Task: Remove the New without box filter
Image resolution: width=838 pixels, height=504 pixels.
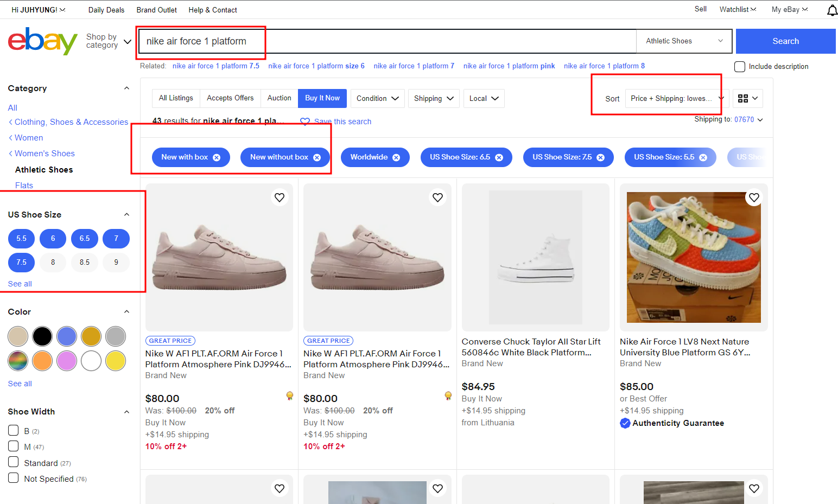Action: pos(317,157)
